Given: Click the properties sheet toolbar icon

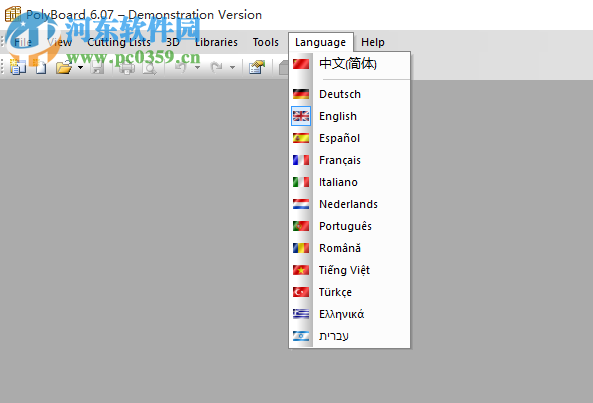Looking at the screenshot, I should [257, 67].
